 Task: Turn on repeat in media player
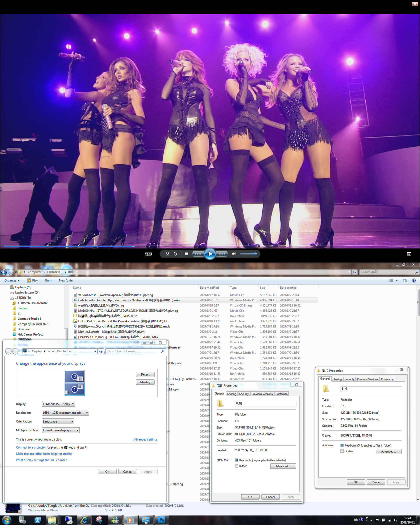click(175, 254)
